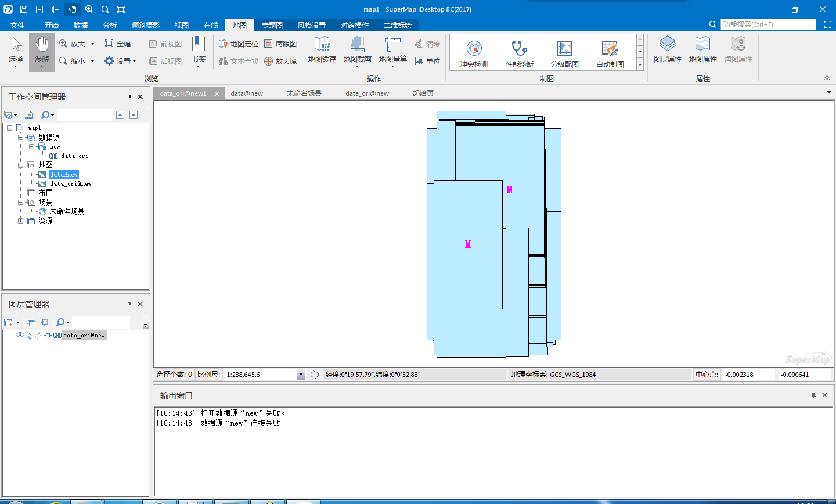Click the 放大 zoom-in tool

click(x=73, y=44)
